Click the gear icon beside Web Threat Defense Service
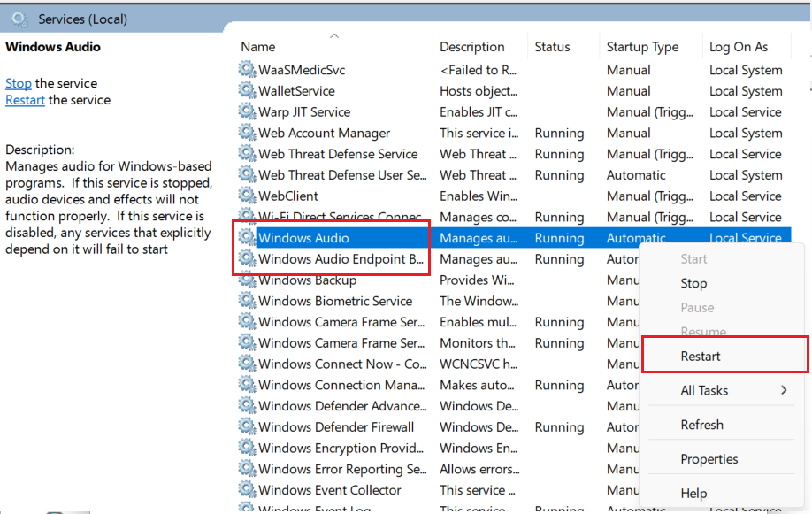The width and height of the screenshot is (812, 514). tap(247, 153)
